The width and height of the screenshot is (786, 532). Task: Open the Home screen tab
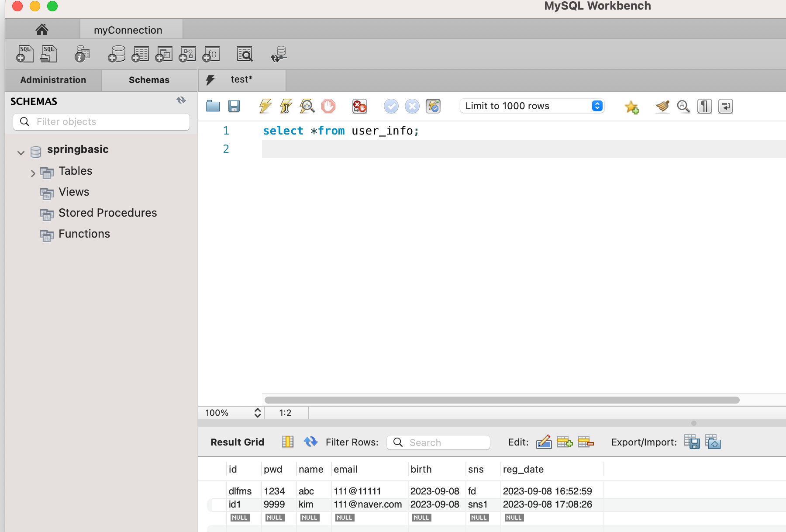(42, 29)
